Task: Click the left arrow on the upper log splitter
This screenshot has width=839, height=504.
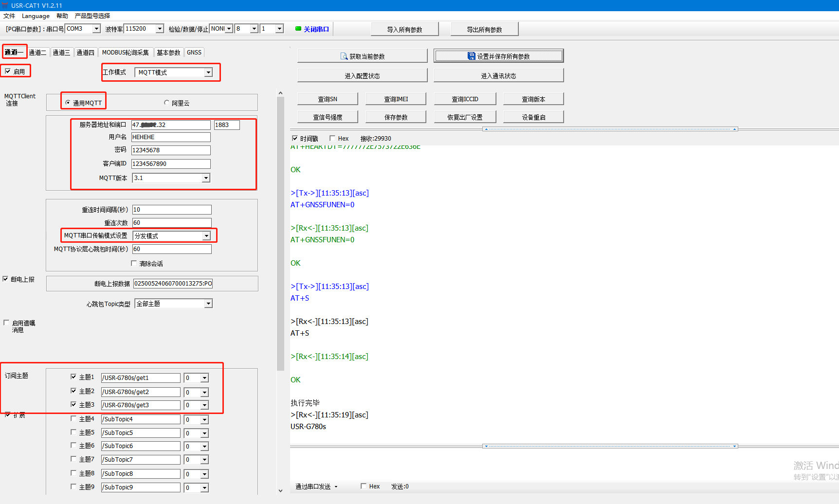Action: click(x=486, y=129)
